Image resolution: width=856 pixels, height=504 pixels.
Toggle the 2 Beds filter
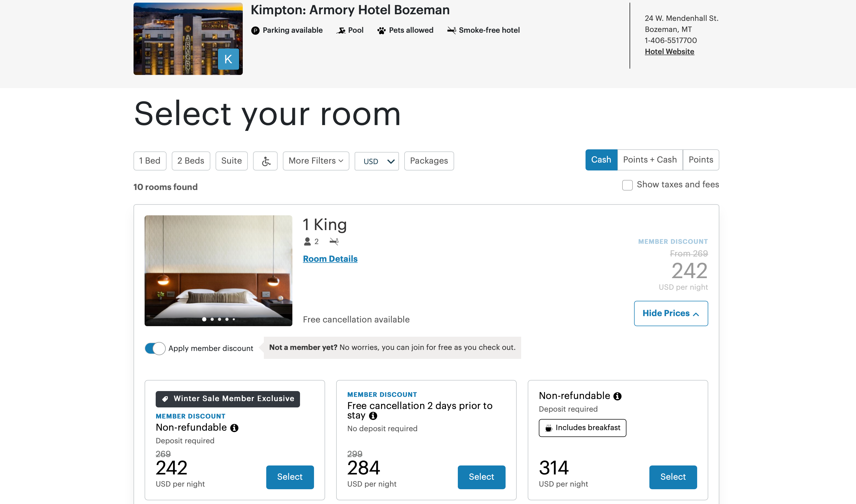pos(191,161)
